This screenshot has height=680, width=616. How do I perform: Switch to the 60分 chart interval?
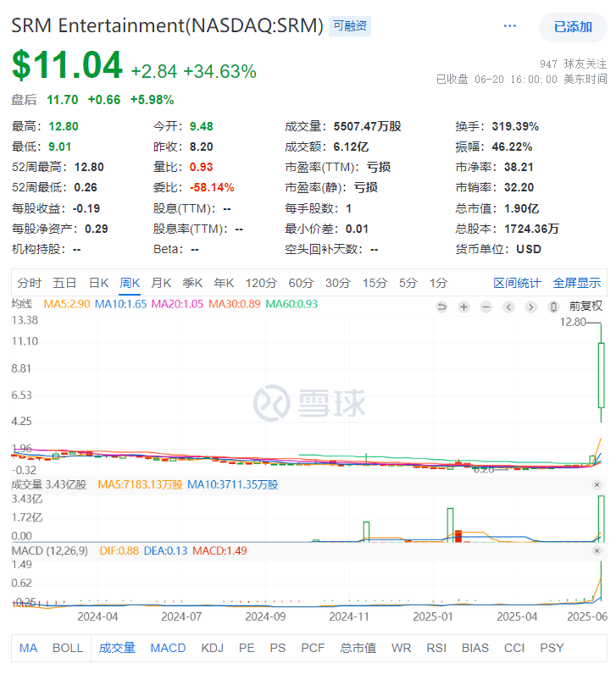point(301,283)
